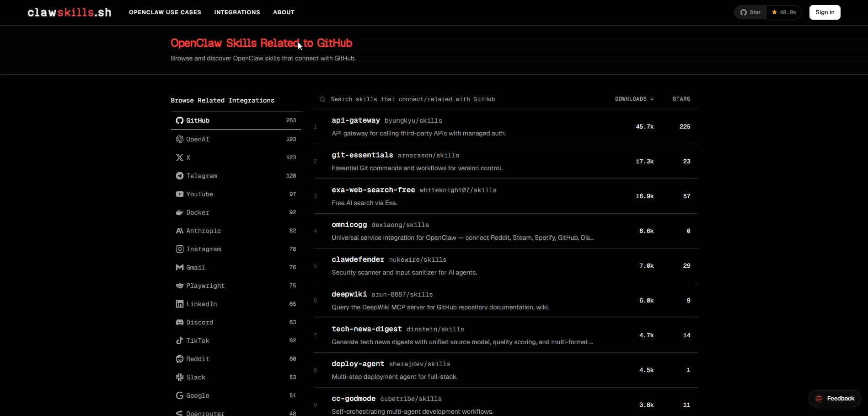The height and width of the screenshot is (416, 868).
Task: Open the Feedback button
Action: pyautogui.click(x=835, y=399)
